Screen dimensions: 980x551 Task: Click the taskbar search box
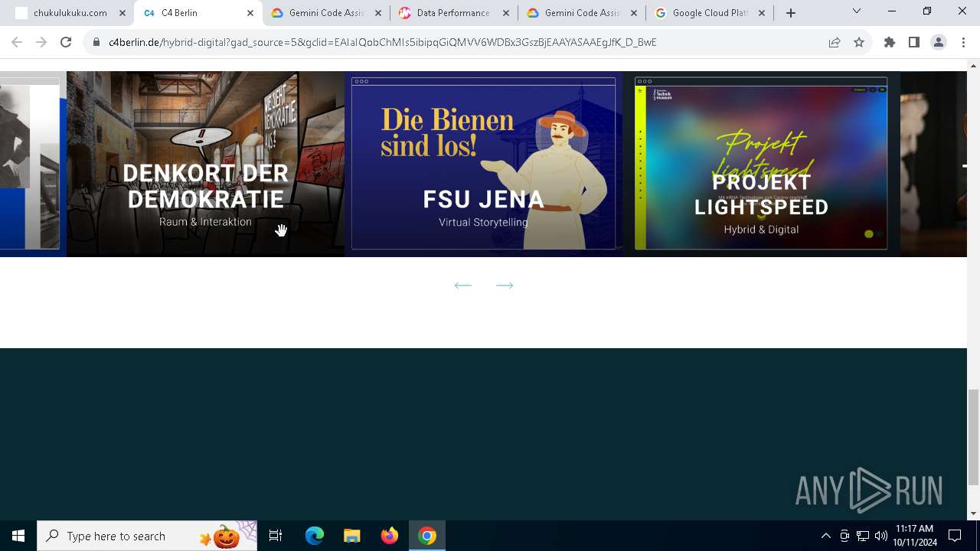point(147,536)
